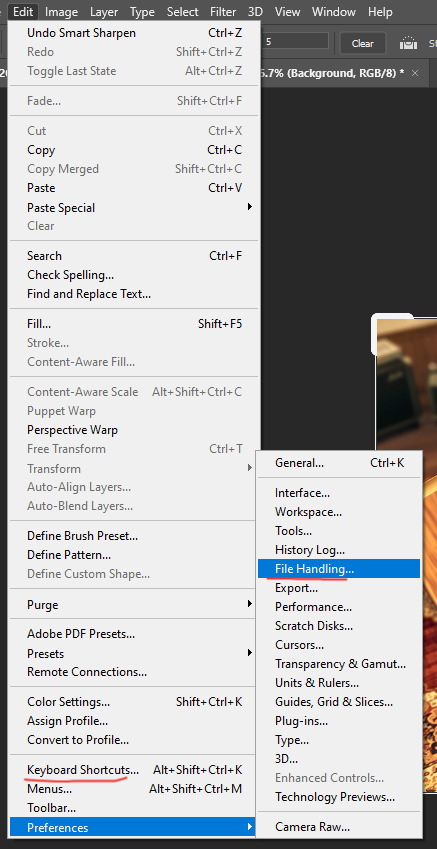Open the Menus customization dialog
This screenshot has width=437, height=849.
[134, 789]
